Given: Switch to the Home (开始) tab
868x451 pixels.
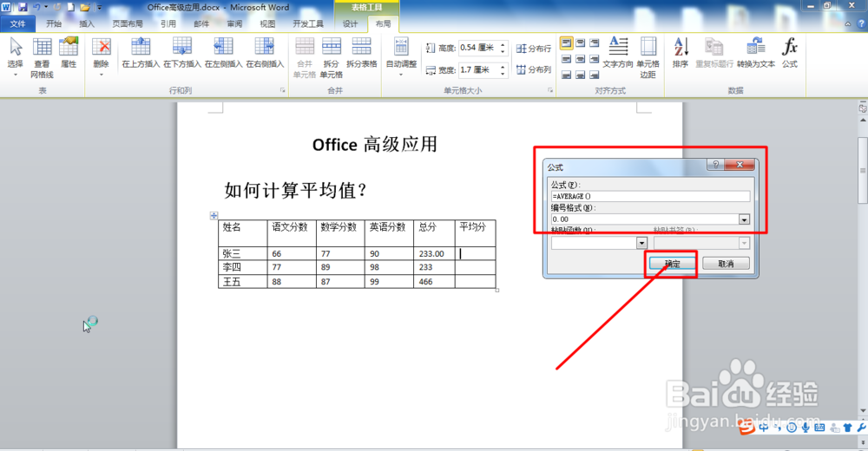Looking at the screenshot, I should [x=54, y=23].
